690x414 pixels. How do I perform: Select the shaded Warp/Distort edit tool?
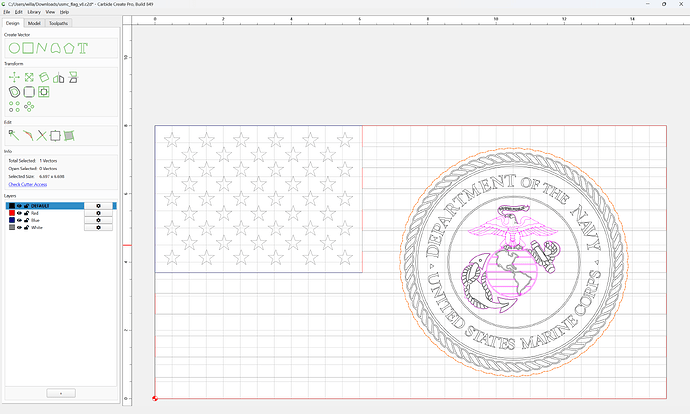click(x=69, y=136)
